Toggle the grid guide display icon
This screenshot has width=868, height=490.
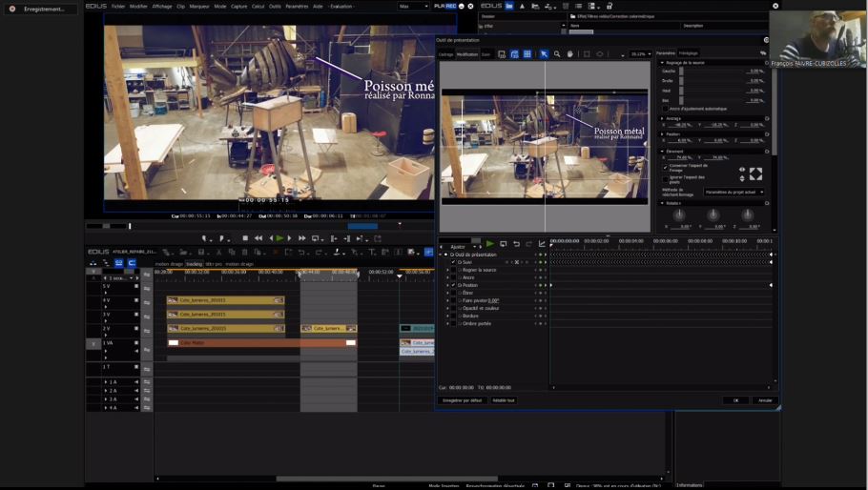click(527, 54)
